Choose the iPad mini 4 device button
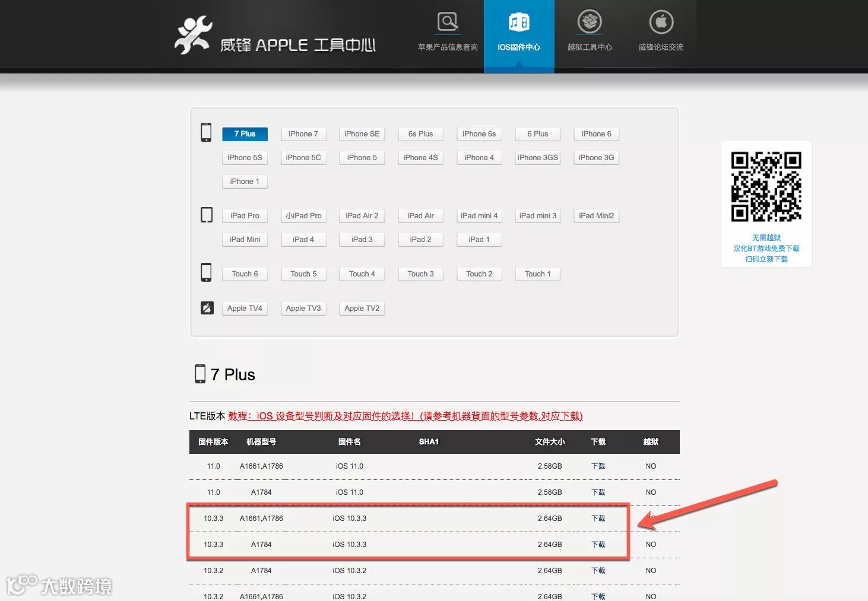The height and width of the screenshot is (601, 868). 479,216
